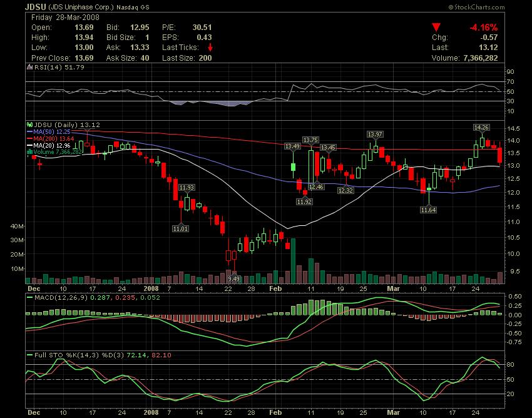
Task: Click the stochastic %D value 82.10
Action: tap(161, 355)
